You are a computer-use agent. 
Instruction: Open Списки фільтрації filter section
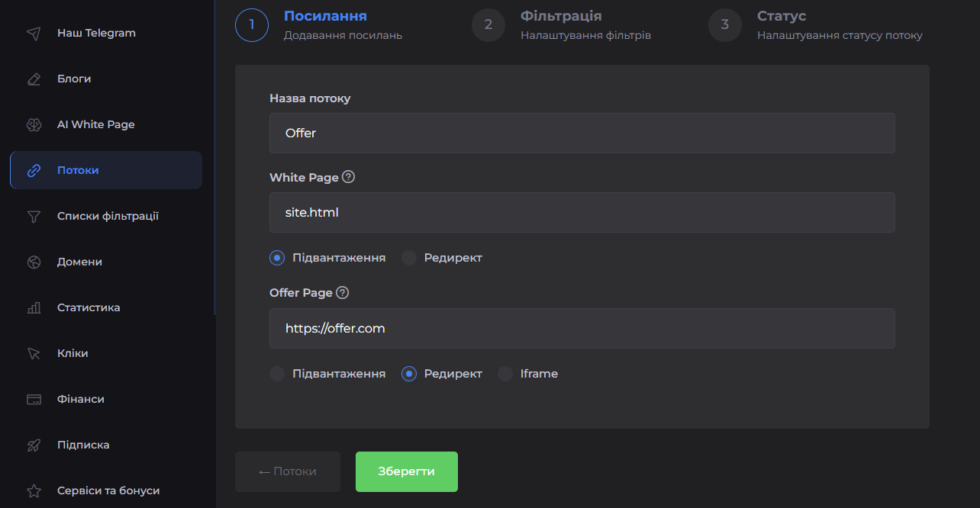108,216
